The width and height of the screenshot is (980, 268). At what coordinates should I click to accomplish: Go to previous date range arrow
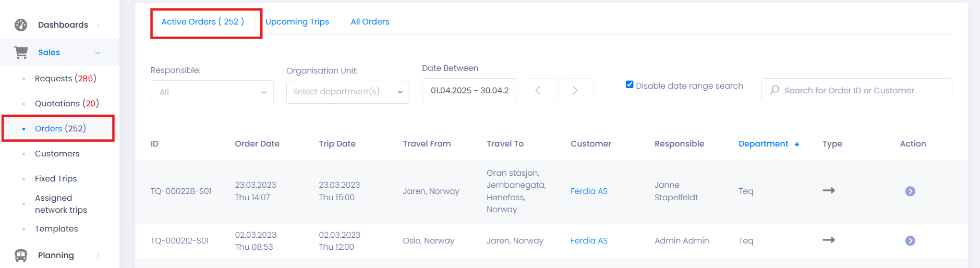tap(538, 90)
